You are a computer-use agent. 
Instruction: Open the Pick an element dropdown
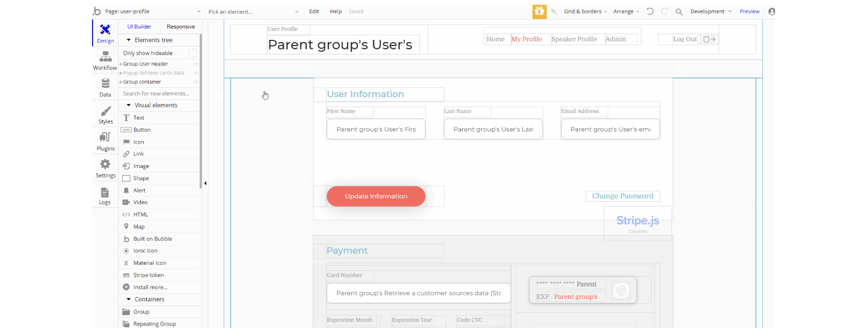tap(253, 11)
